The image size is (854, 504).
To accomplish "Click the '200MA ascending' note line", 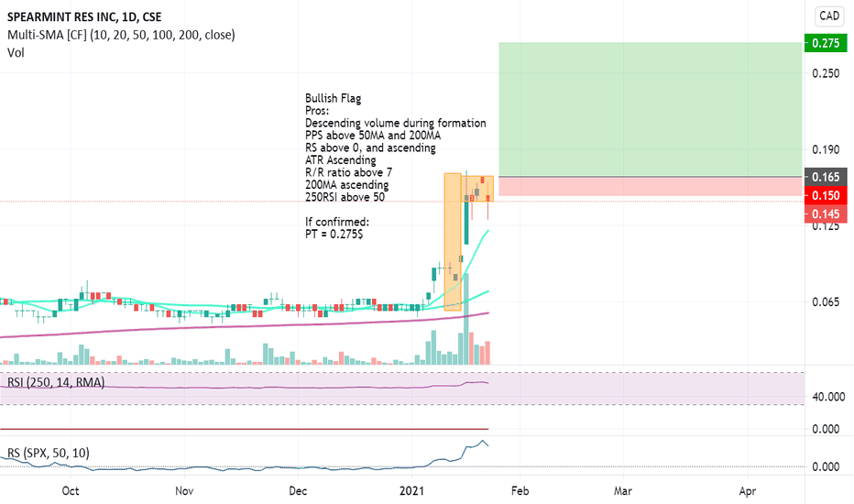I will 347,185.
